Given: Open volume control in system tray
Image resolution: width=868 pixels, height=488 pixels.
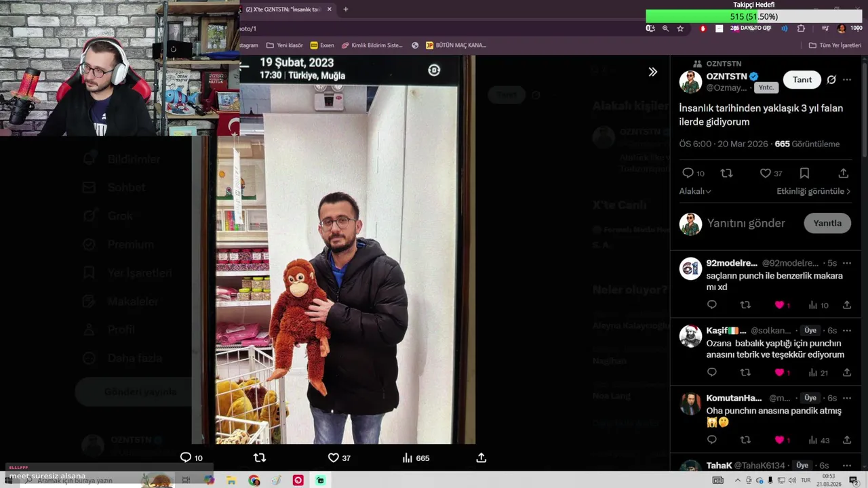Looking at the screenshot, I should pos(792,481).
